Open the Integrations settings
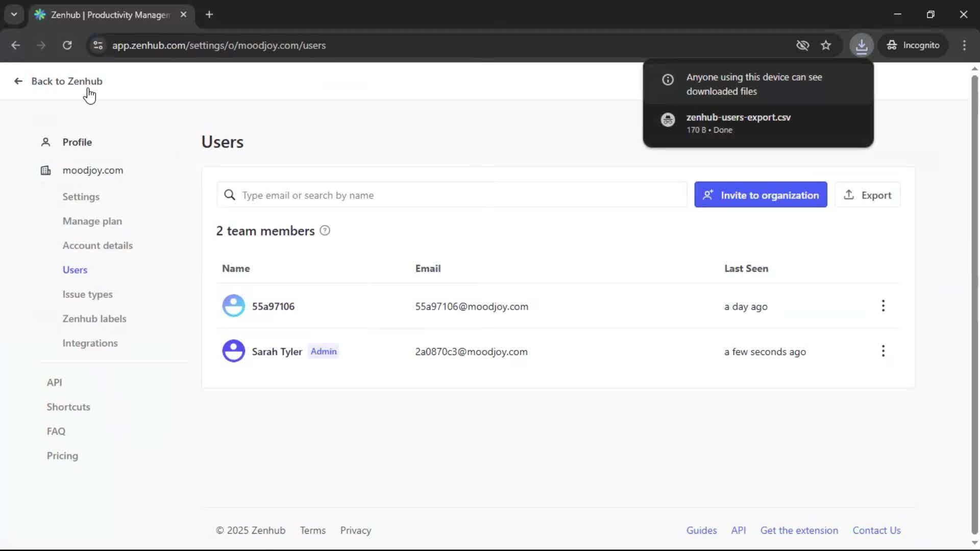 click(90, 343)
